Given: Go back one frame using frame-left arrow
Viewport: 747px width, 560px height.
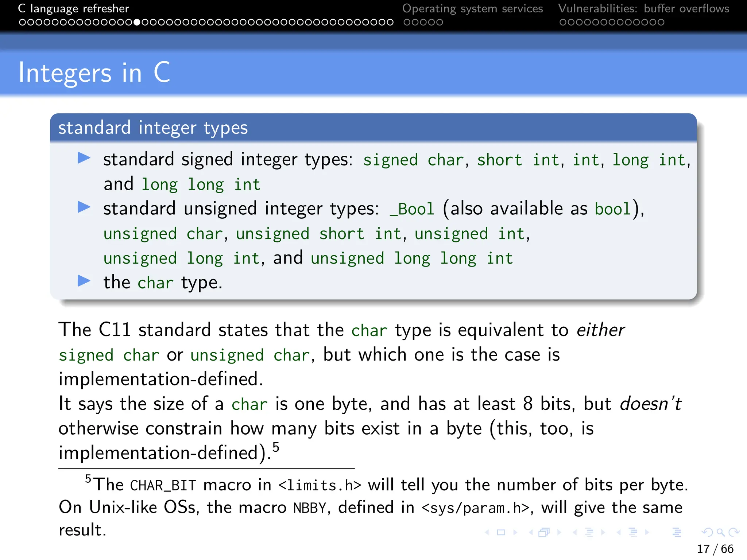Looking at the screenshot, I should click(531, 533).
